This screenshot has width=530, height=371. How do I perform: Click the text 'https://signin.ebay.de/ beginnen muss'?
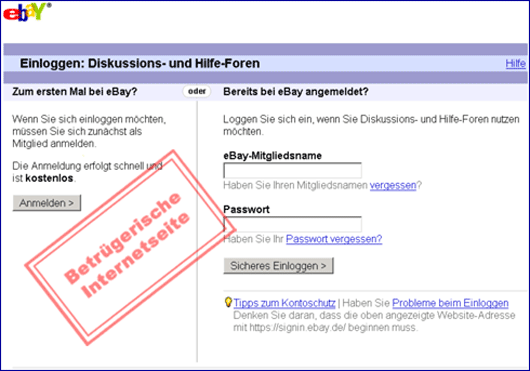[x=333, y=328]
